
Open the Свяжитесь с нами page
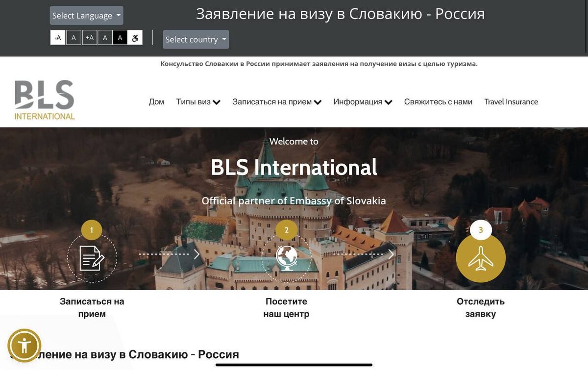tap(438, 102)
